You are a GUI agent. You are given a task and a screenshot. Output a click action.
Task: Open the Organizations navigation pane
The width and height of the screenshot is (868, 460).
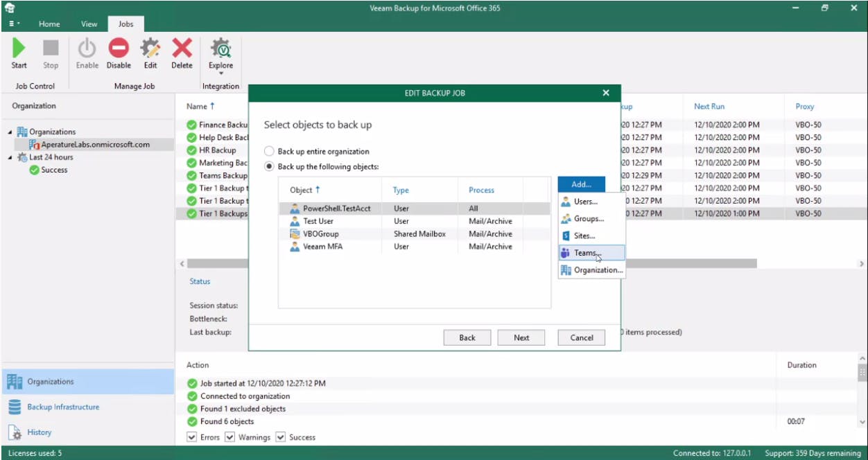coord(87,382)
